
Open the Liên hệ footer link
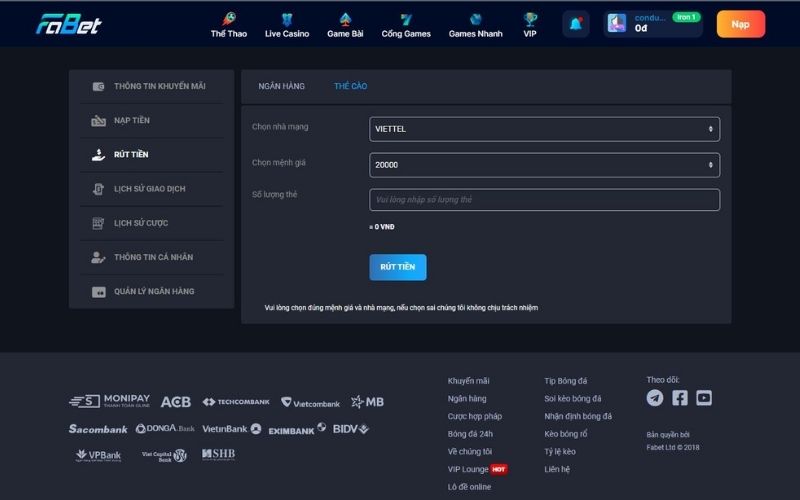click(x=557, y=469)
